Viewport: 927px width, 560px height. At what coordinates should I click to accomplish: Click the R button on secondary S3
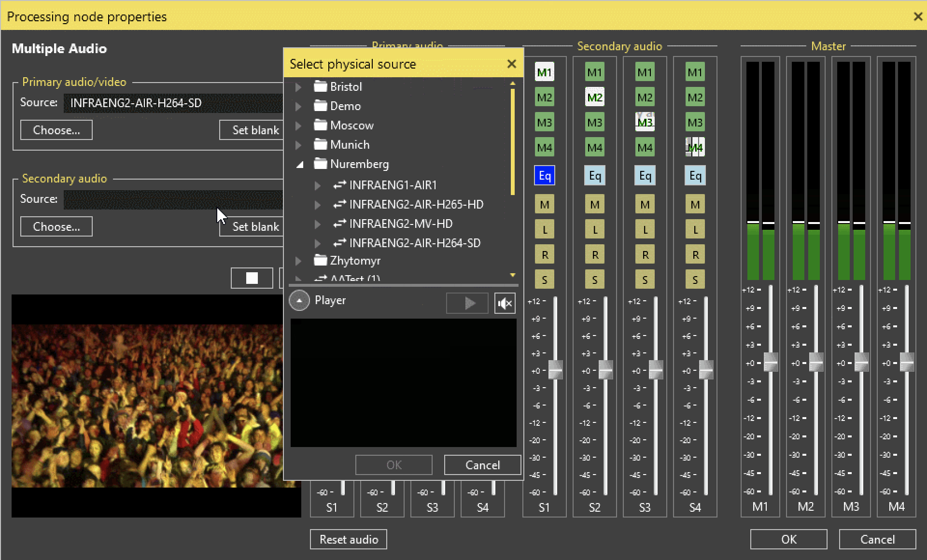pyautogui.click(x=645, y=255)
